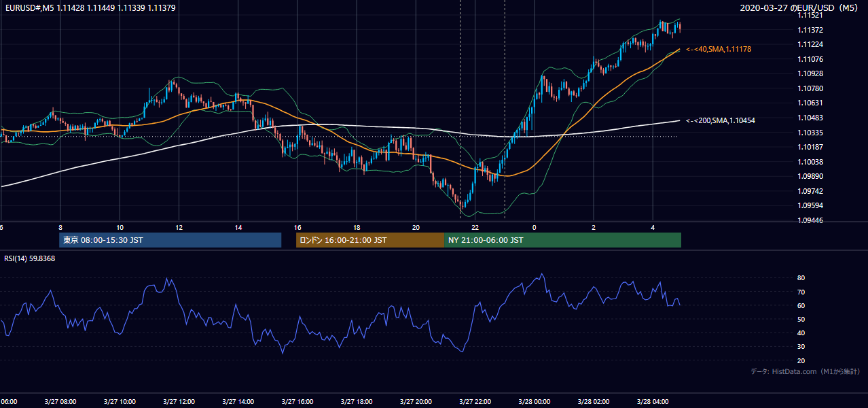Click price axis value 1.10335
868x408 pixels.
pyautogui.click(x=810, y=133)
